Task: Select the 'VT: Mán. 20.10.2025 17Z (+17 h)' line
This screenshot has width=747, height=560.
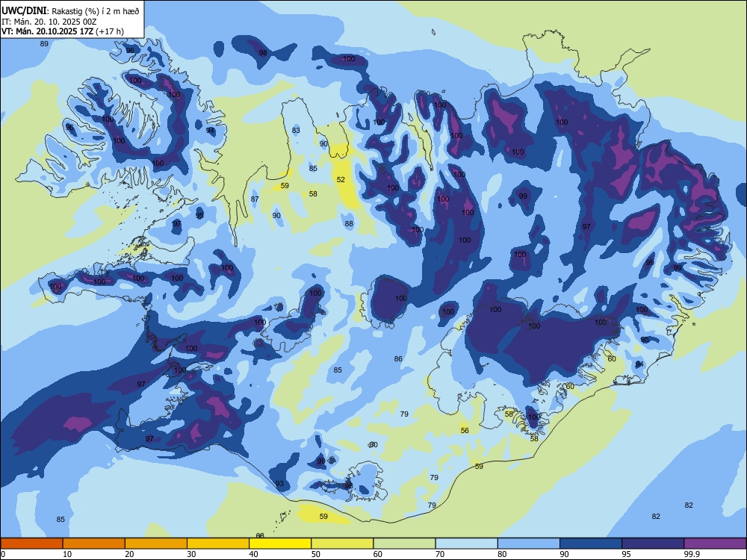Action: pyautogui.click(x=63, y=31)
